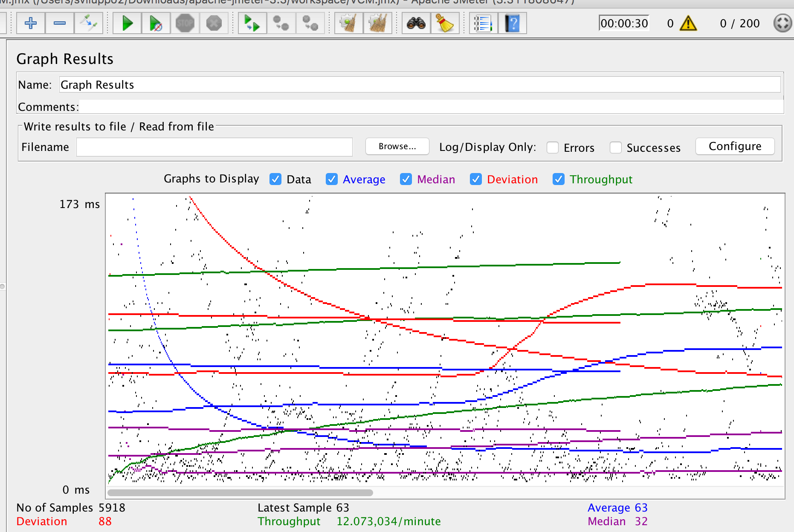Image resolution: width=794 pixels, height=532 pixels.
Task: Click the yellow warning triangle icon
Action: coord(688,23)
